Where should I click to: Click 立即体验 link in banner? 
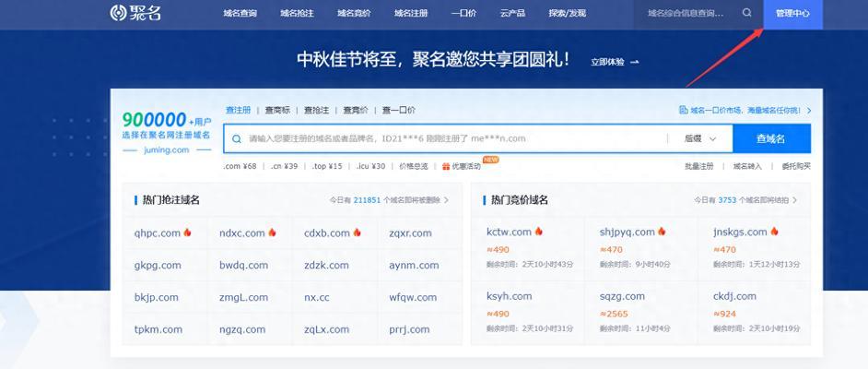pyautogui.click(x=608, y=62)
